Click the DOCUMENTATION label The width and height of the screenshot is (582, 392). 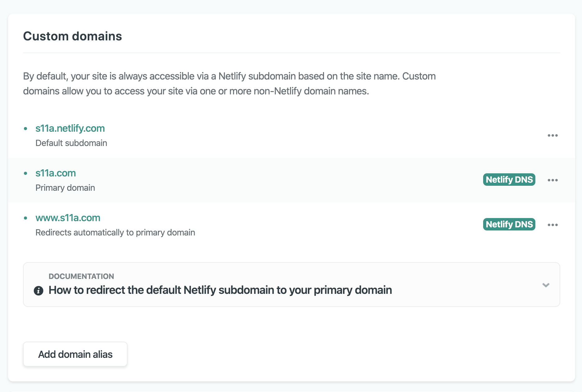pyautogui.click(x=81, y=276)
